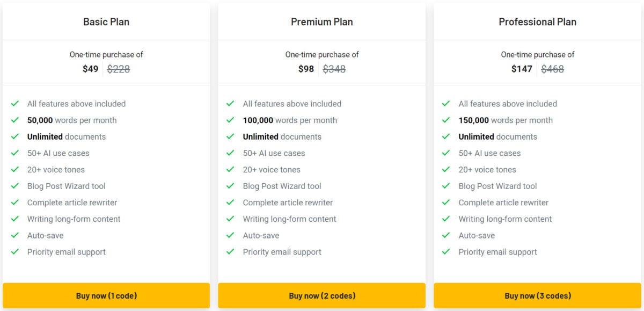Click the $49 price in Basic Plan

point(91,69)
